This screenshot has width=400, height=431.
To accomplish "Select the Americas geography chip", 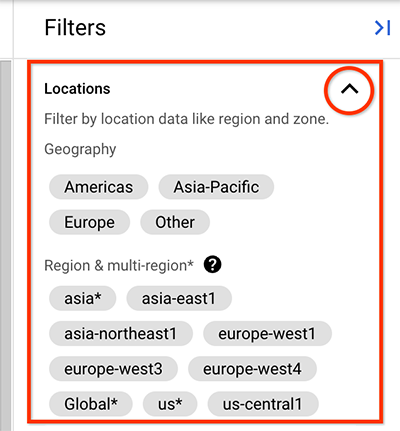I will click(99, 187).
